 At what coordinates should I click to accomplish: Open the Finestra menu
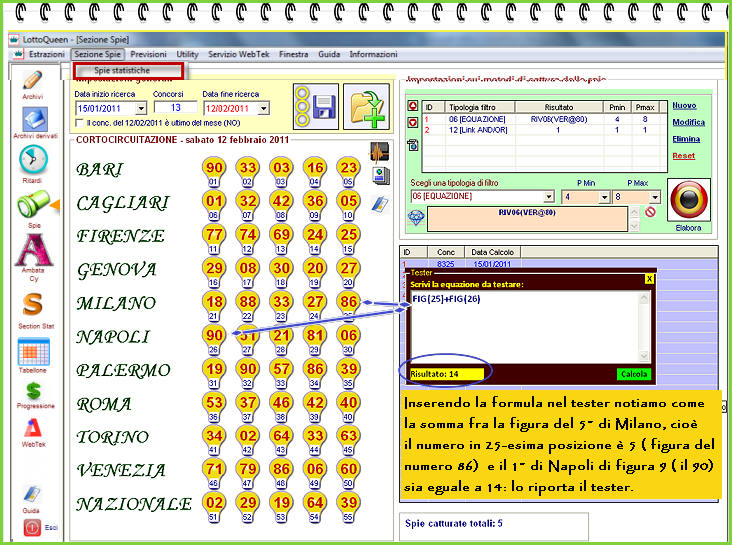(x=294, y=54)
